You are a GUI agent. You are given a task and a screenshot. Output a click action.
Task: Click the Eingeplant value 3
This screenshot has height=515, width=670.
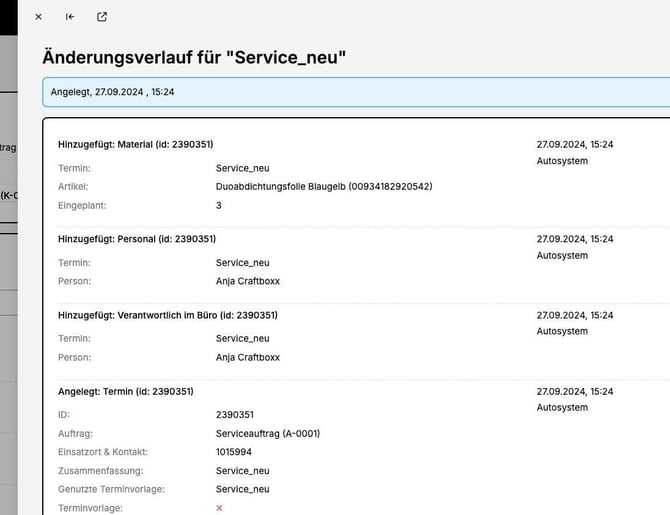[x=219, y=205]
